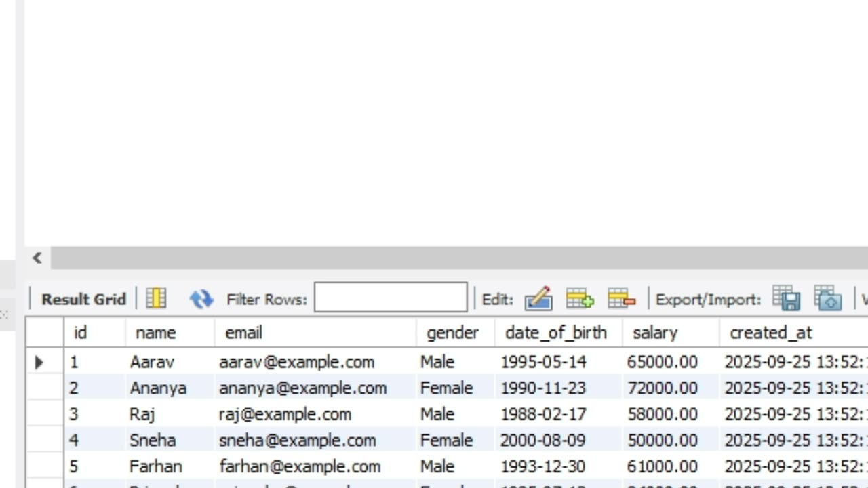868x488 pixels.
Task: Select date of birth 1988-02-17
Action: coord(559,414)
